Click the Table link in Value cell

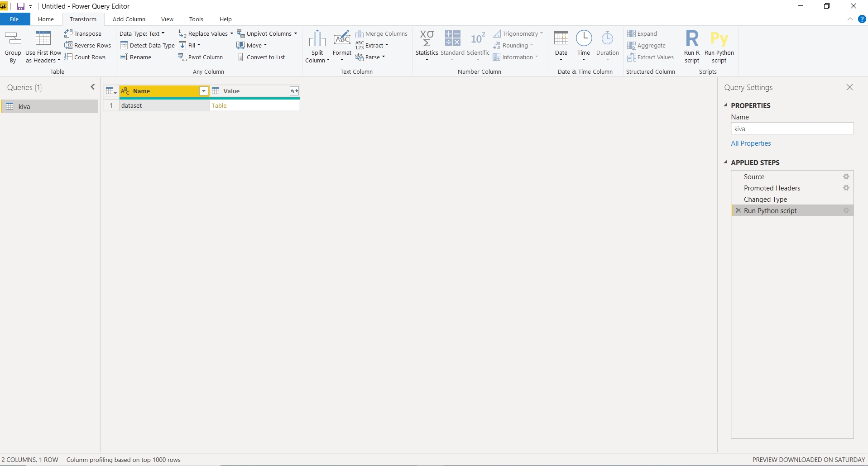click(219, 105)
